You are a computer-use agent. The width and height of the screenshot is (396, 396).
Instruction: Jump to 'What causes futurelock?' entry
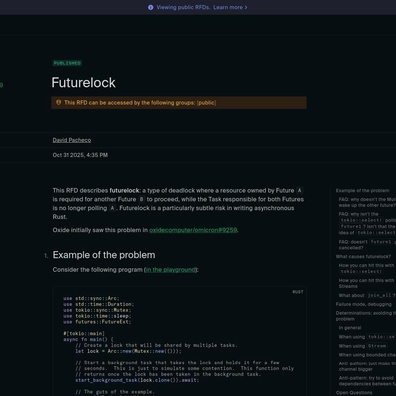[363, 257]
